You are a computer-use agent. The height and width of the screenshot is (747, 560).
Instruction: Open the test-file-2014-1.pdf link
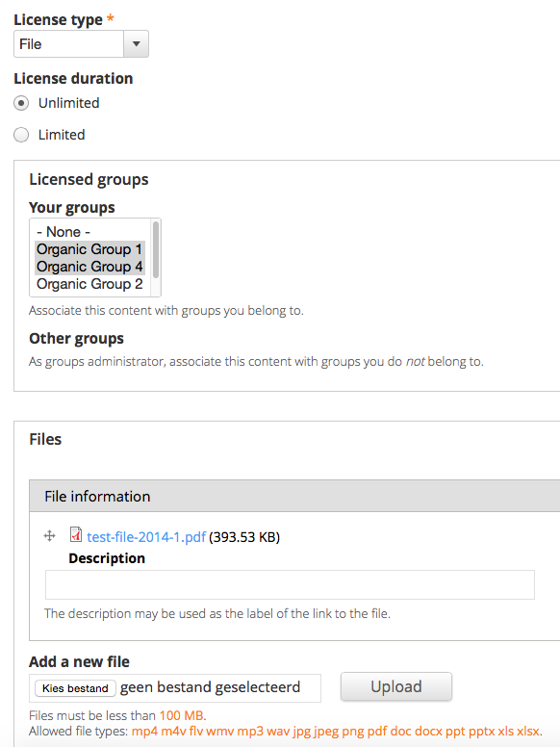pyautogui.click(x=146, y=537)
